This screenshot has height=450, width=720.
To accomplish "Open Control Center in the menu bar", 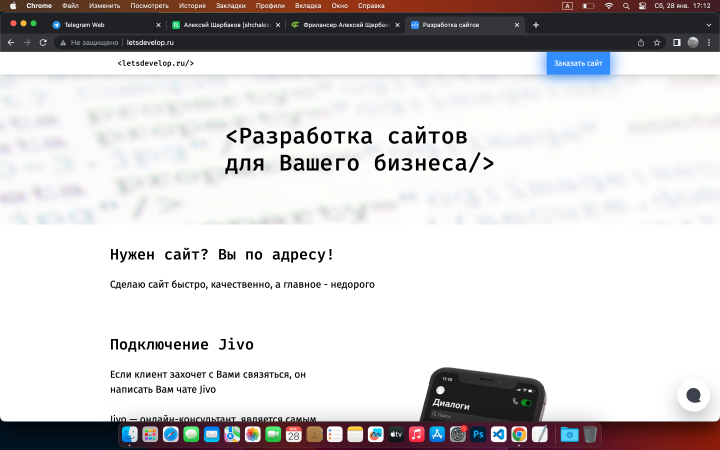I will pyautogui.click(x=642, y=6).
